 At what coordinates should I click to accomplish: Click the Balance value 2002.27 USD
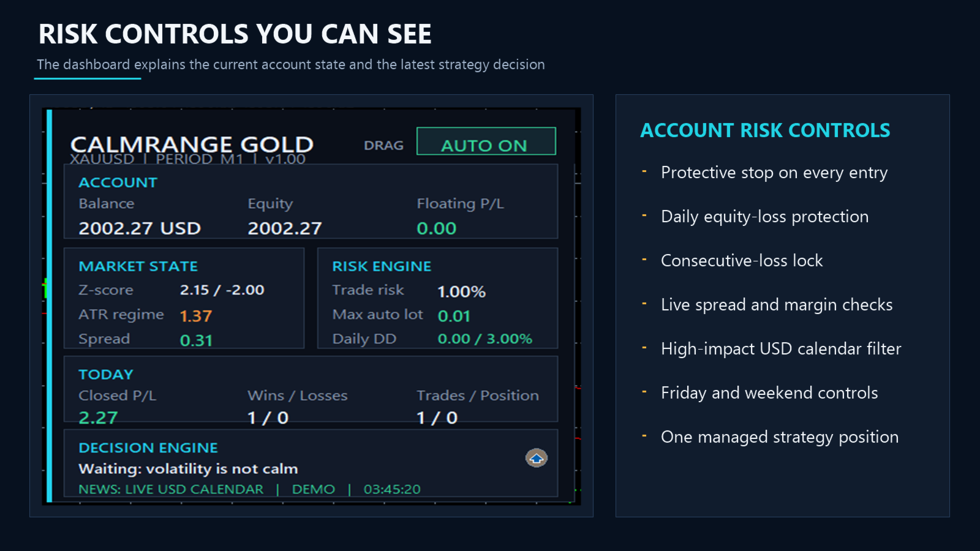click(140, 228)
